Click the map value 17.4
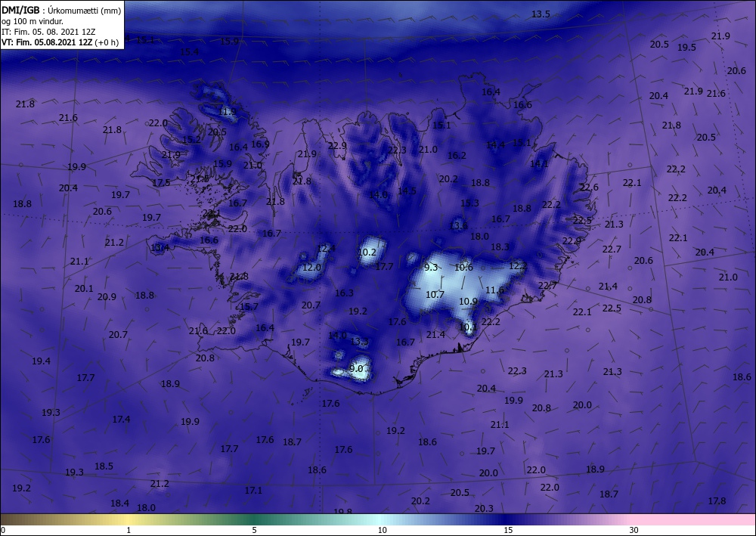Viewport: 756px width, 536px height. [121, 419]
